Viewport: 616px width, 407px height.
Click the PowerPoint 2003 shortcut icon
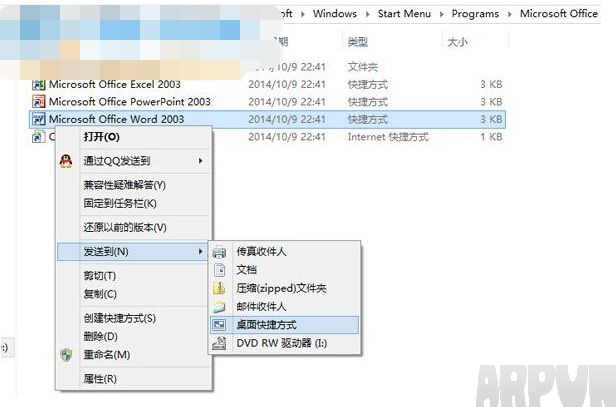tap(38, 102)
